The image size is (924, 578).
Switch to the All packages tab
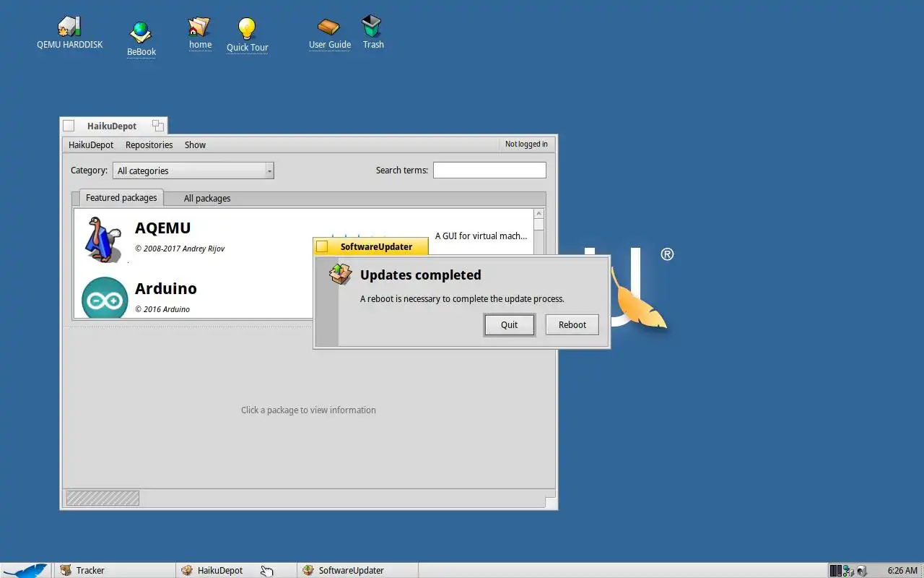pos(207,199)
